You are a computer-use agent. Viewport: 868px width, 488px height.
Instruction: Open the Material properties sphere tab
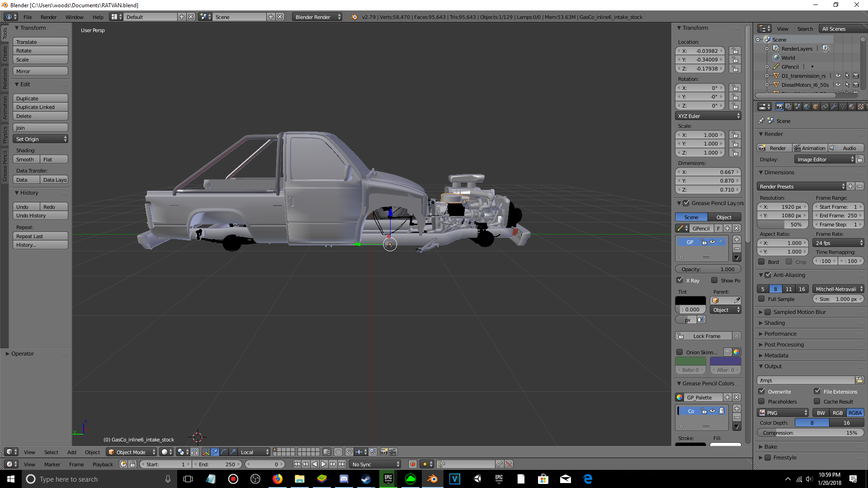point(852,107)
